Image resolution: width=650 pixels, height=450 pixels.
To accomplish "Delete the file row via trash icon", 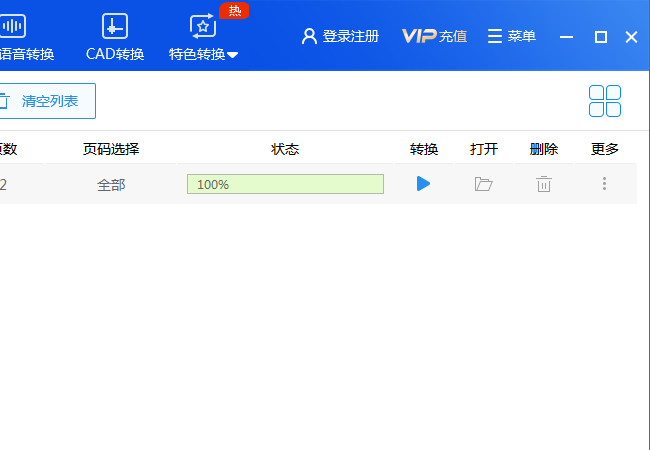I will [x=543, y=184].
